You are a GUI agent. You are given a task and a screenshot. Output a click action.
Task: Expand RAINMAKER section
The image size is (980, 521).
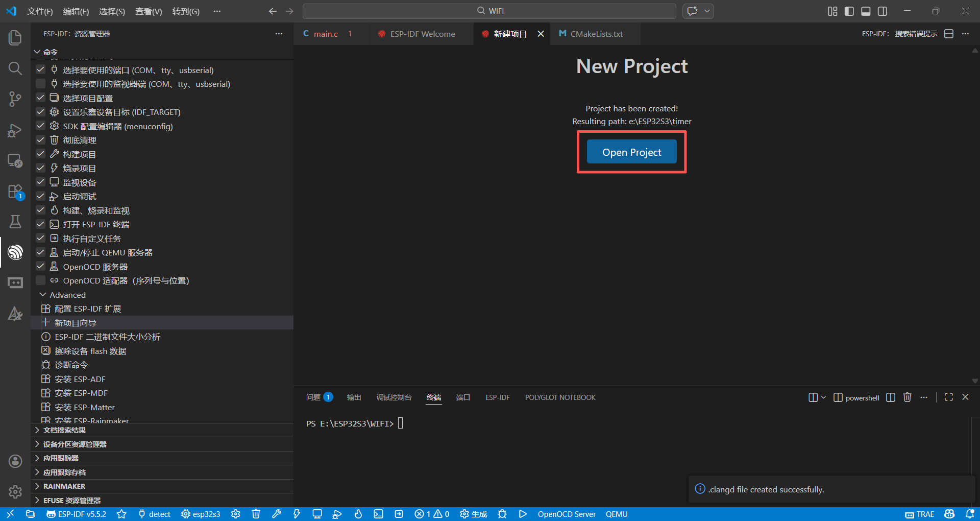click(x=37, y=486)
